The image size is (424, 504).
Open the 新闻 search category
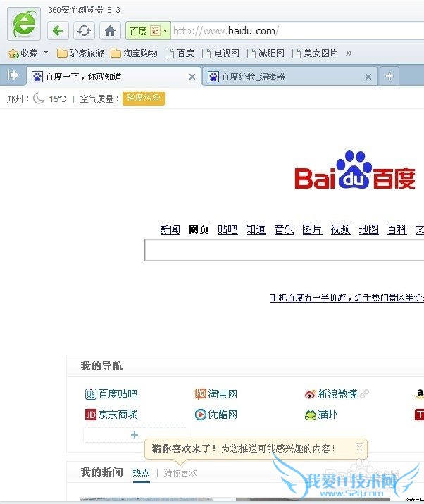(x=170, y=229)
